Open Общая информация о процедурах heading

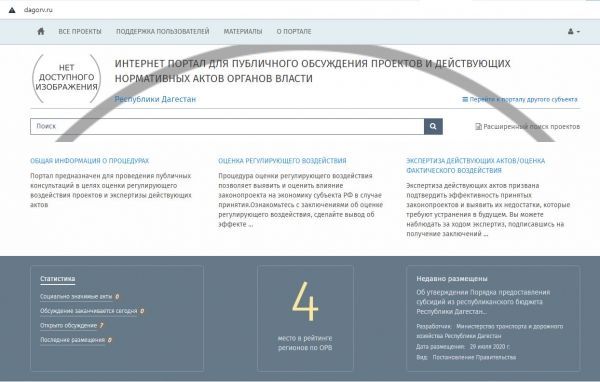point(90,161)
